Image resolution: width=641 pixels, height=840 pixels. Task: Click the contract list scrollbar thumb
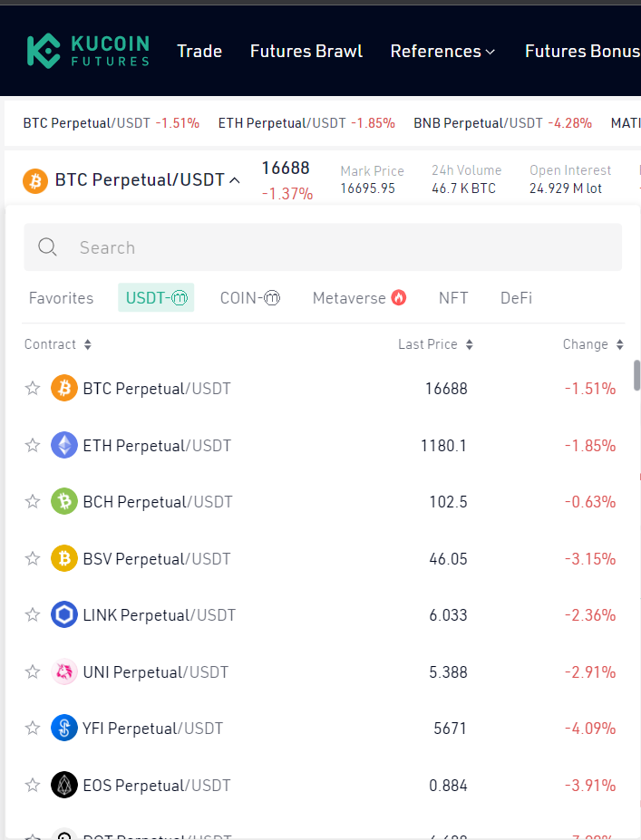click(636, 375)
